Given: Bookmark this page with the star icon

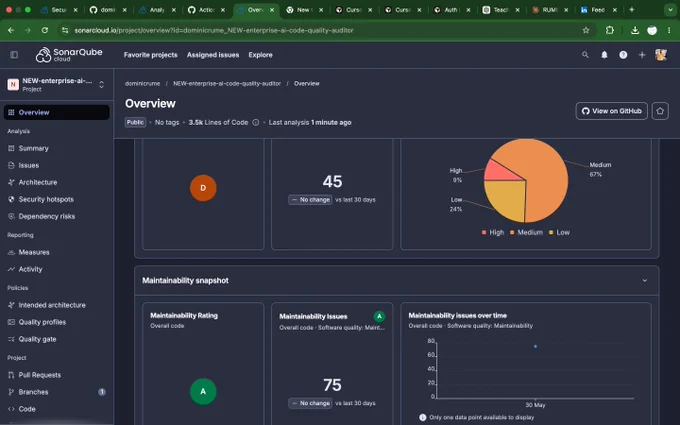Looking at the screenshot, I should pyautogui.click(x=586, y=30).
